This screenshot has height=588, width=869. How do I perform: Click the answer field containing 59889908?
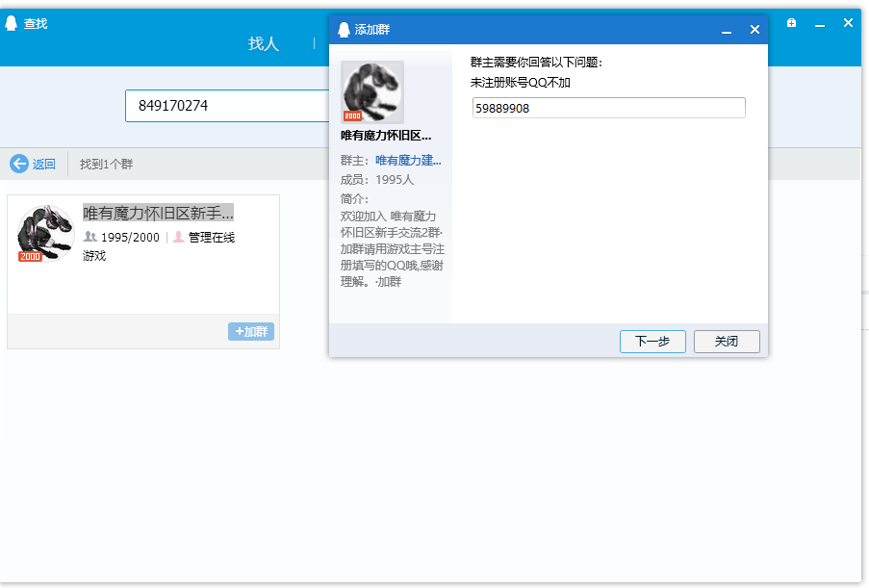pyautogui.click(x=608, y=109)
